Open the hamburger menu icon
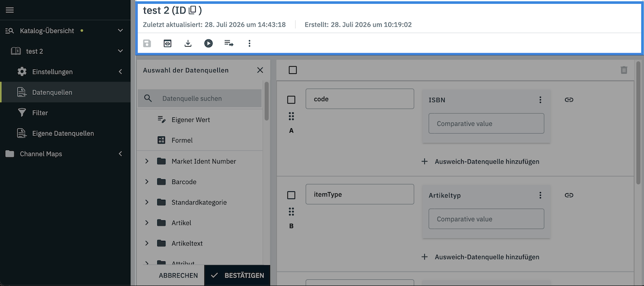The height and width of the screenshot is (286, 644). pyautogui.click(x=10, y=10)
